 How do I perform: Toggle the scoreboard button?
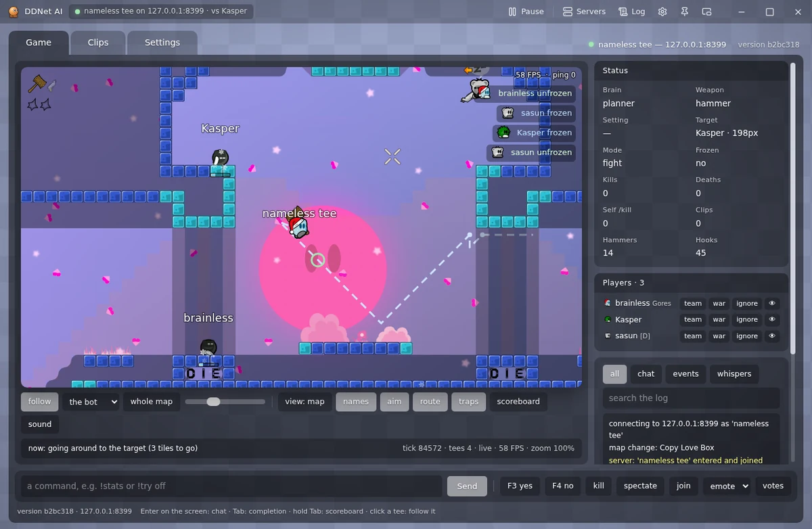click(518, 401)
